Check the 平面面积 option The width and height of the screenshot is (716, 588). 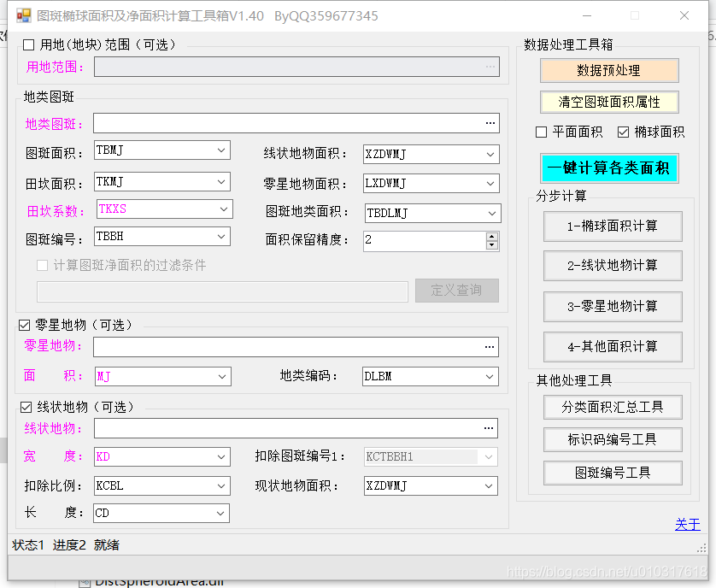tap(541, 132)
